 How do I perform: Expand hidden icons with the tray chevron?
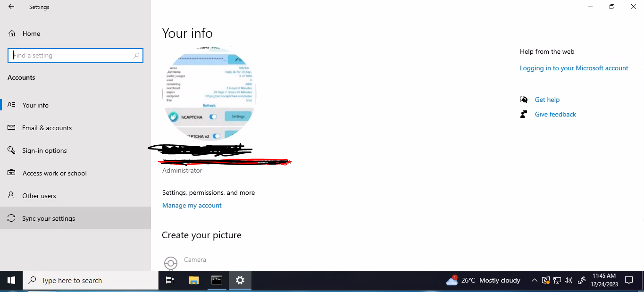point(535,280)
